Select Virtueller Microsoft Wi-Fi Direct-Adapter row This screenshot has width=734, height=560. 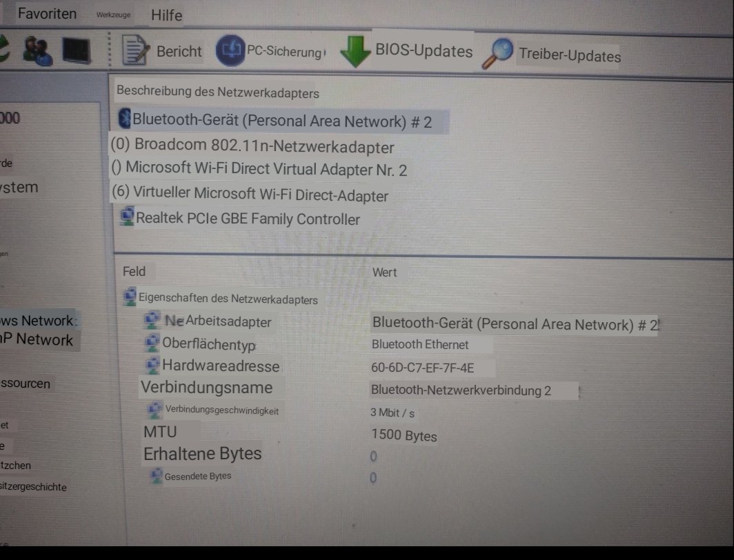pos(250,194)
